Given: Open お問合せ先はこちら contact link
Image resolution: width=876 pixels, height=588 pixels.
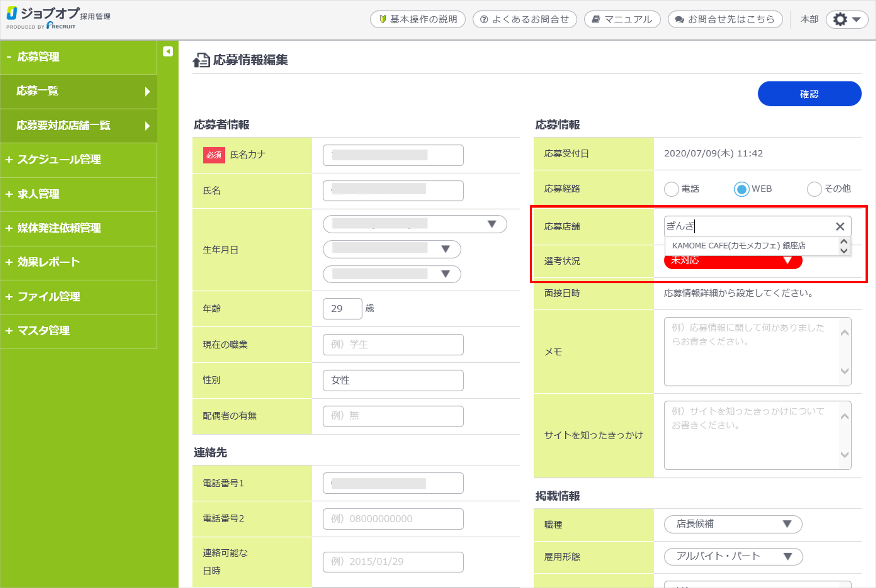Looking at the screenshot, I should pyautogui.click(x=725, y=19).
